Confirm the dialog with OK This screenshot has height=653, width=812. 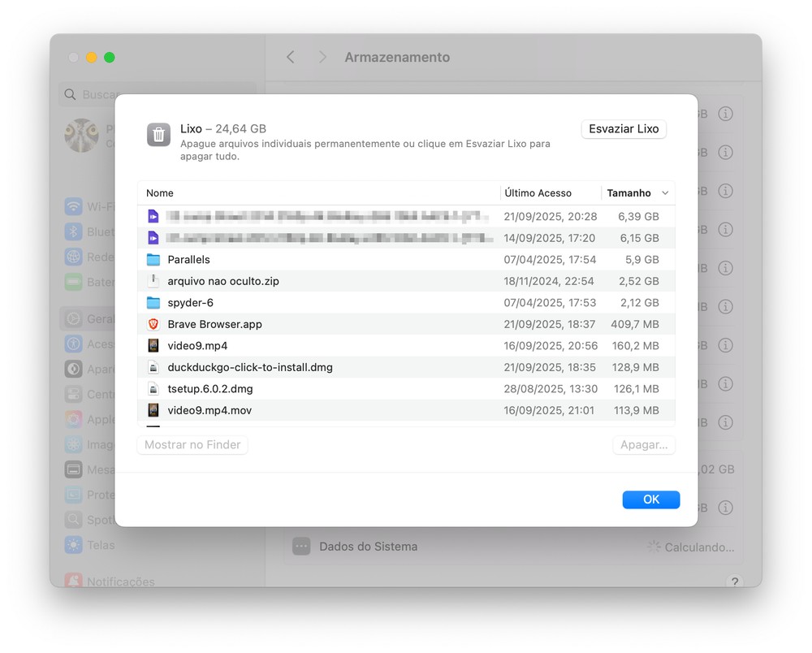point(651,499)
